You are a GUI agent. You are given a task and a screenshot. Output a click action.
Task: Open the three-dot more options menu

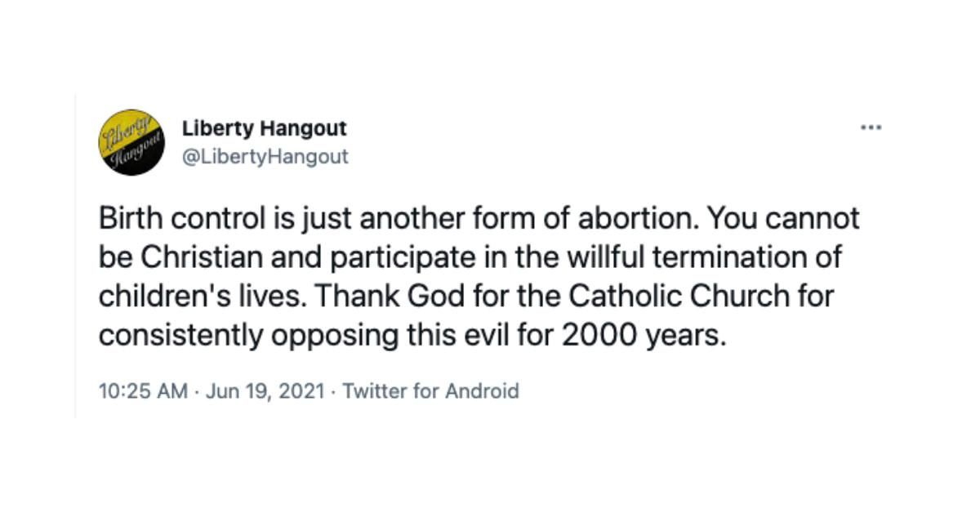871,128
